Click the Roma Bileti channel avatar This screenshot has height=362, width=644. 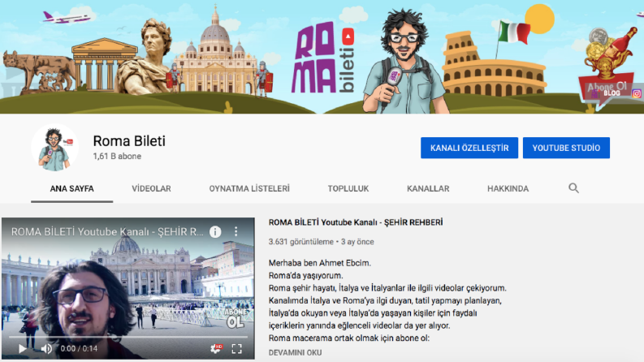(x=55, y=148)
